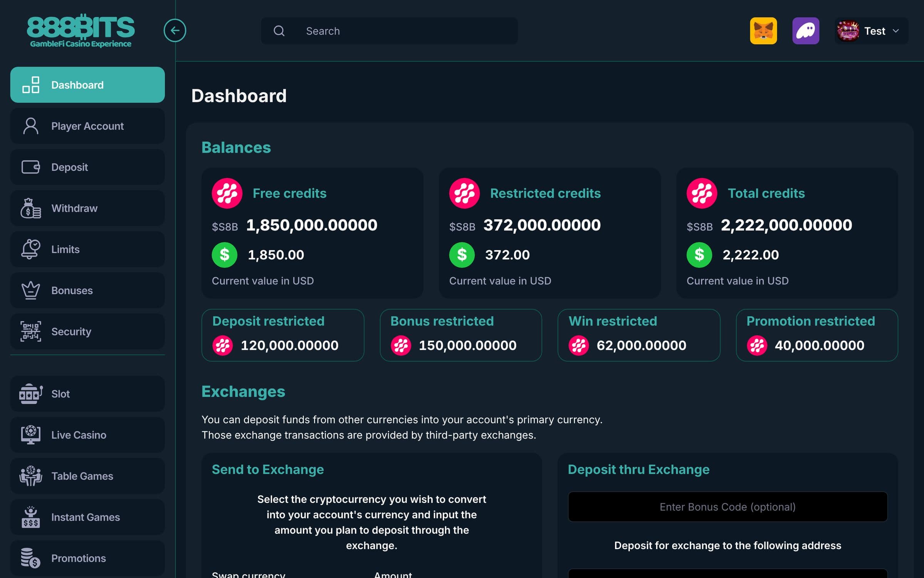Image resolution: width=924 pixels, height=578 pixels.
Task: Open the MetaMask fox wallet icon
Action: 763,31
